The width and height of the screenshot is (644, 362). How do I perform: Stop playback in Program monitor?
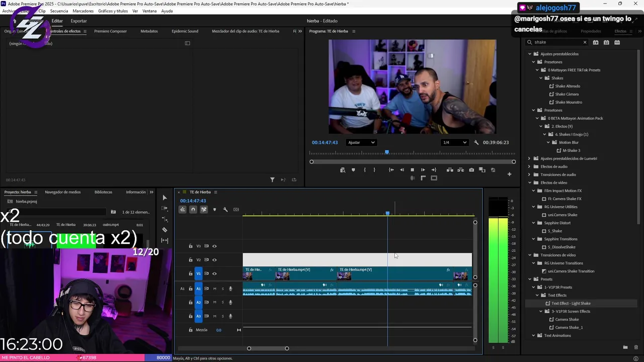pos(412,170)
